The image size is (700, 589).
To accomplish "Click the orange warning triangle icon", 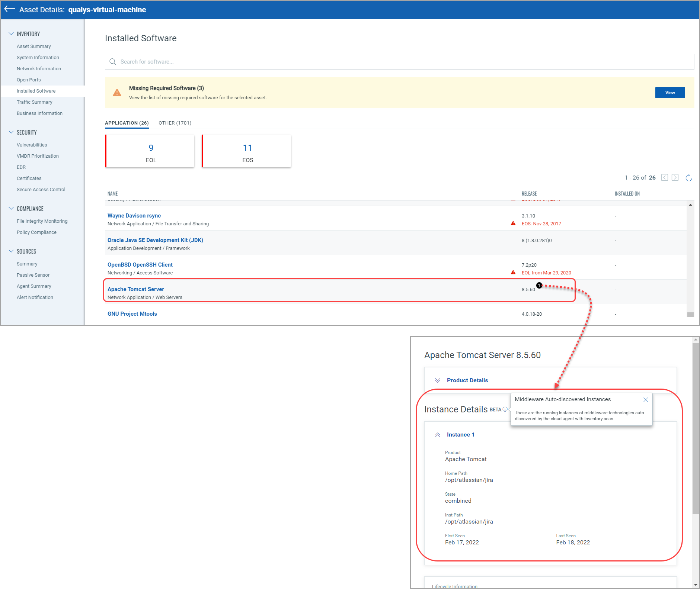I will coord(117,93).
